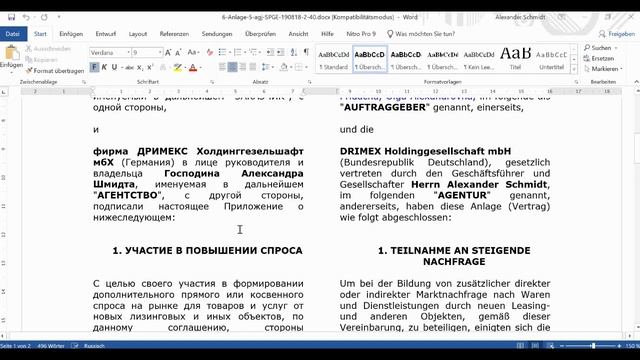Select the Titel style
The image size is (640, 360).
click(x=515, y=60)
